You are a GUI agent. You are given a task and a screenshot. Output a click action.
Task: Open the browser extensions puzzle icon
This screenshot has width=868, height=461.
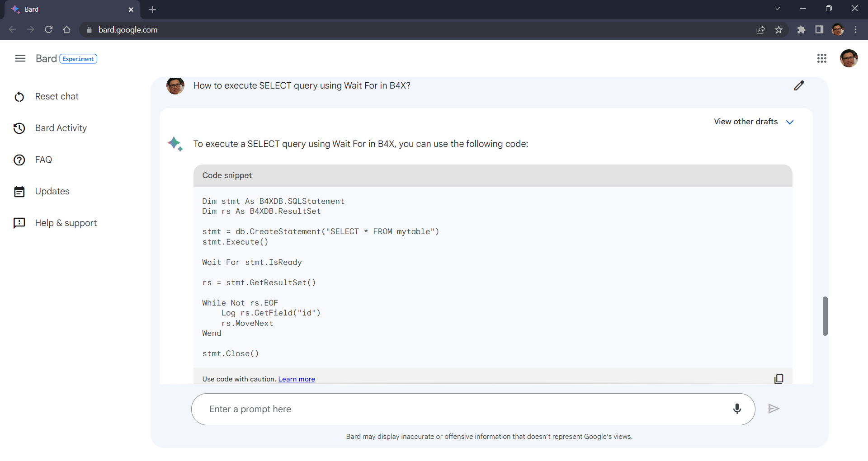click(801, 30)
